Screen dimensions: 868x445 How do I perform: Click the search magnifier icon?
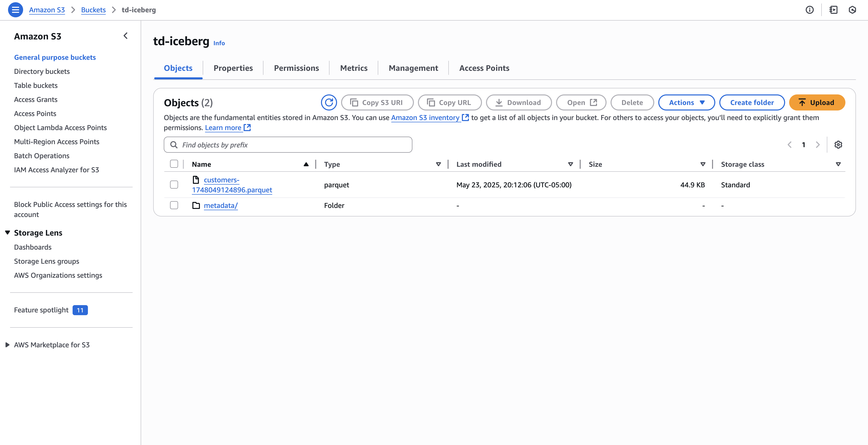coord(174,144)
